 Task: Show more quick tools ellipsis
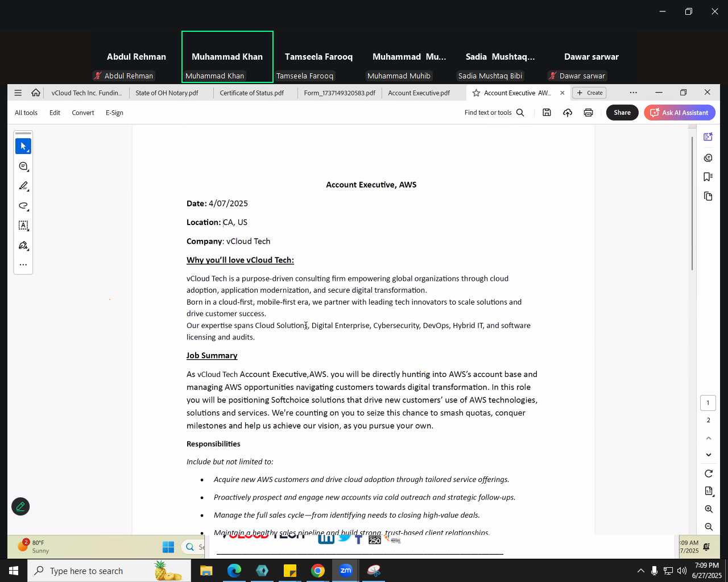coord(23,265)
